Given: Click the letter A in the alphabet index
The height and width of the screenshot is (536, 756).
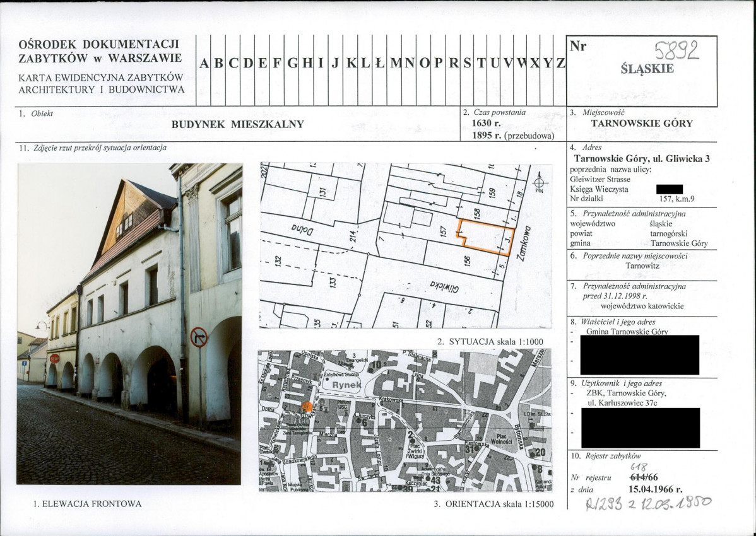Looking at the screenshot, I should (x=204, y=63).
